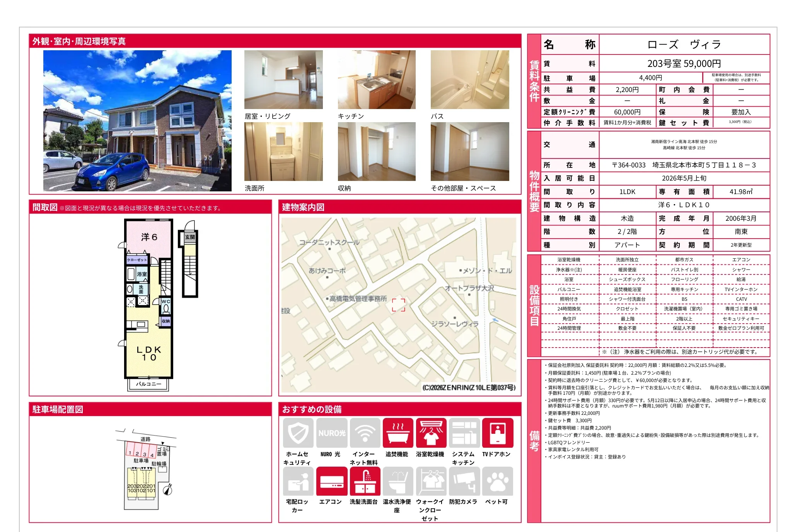Click the 追焚機能 bathtub icon
The image size is (795, 532).
(398, 433)
